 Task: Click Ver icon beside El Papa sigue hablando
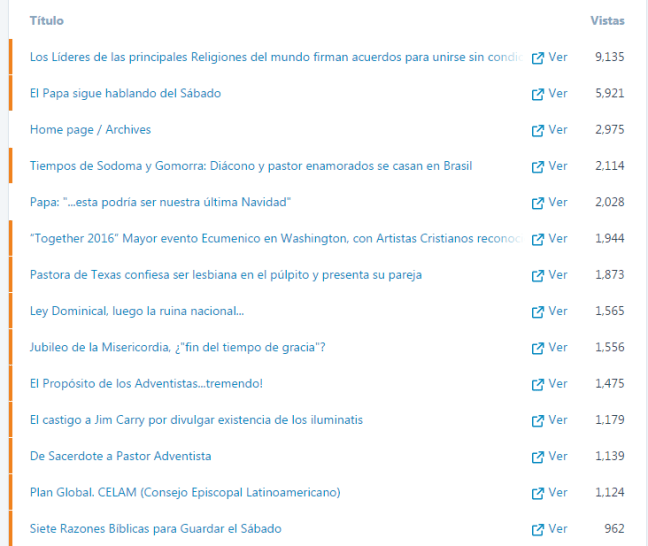pos(538,94)
